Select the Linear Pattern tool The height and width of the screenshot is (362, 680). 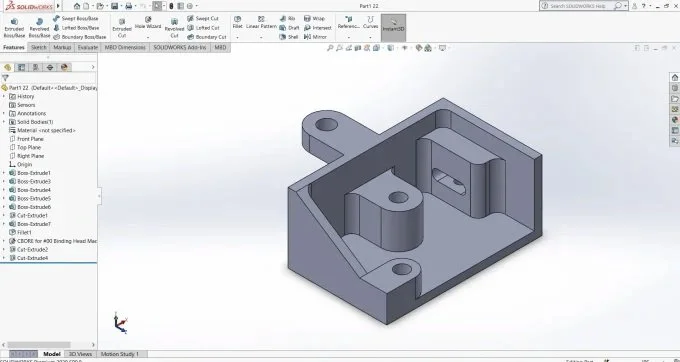coord(261,23)
